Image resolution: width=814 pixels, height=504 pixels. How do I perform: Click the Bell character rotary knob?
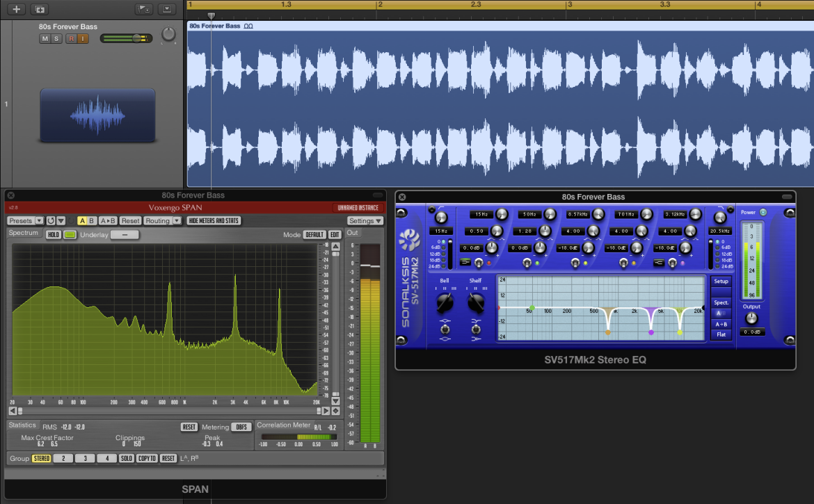pos(445,302)
